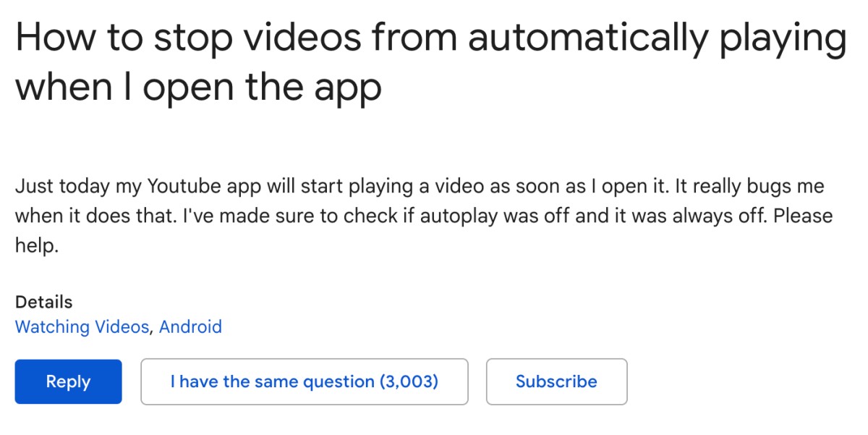
Task: Open the Watching Videos category link
Action: tap(82, 327)
